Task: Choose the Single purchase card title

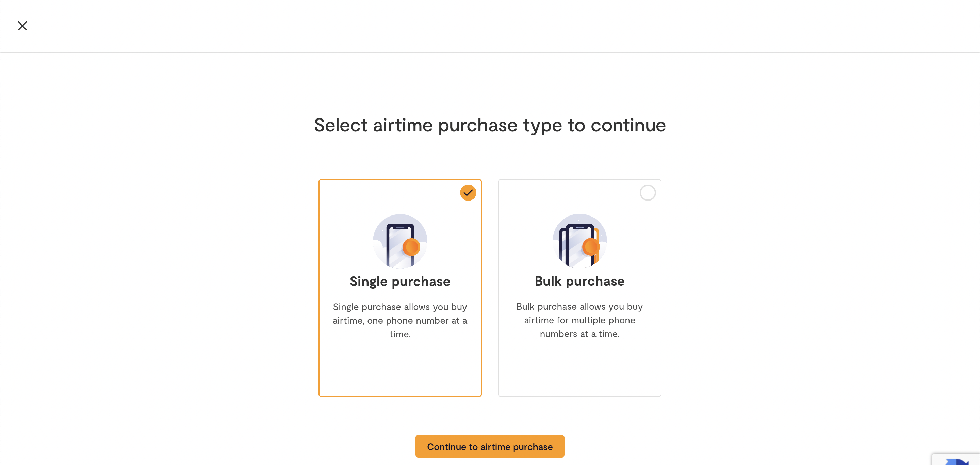Action: coord(400,282)
